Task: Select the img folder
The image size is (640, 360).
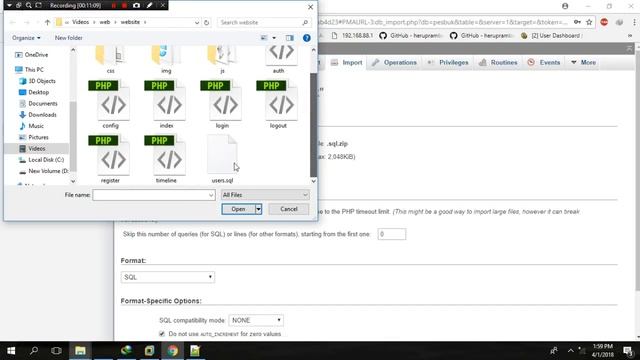Action: 166,59
